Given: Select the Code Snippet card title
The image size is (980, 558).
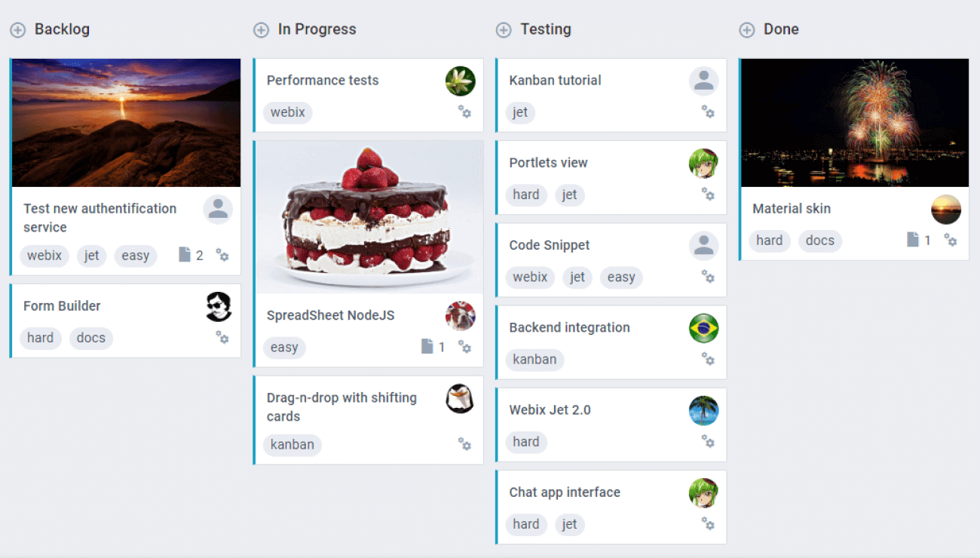Looking at the screenshot, I should [550, 245].
